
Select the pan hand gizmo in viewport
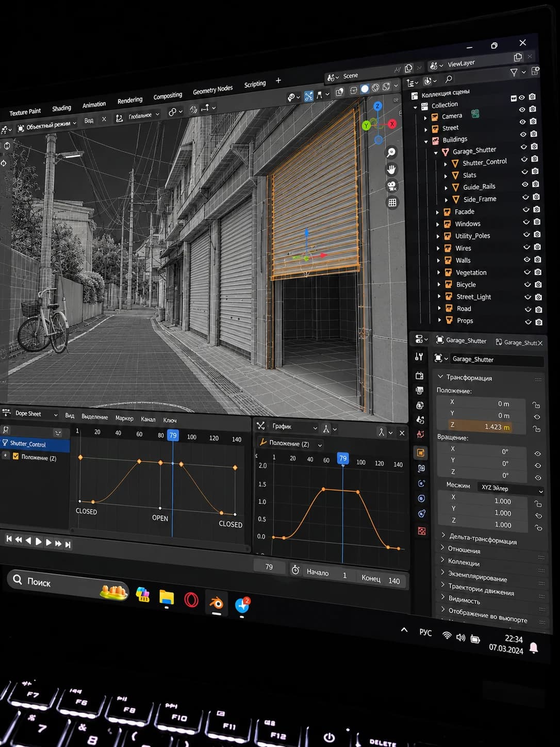(391, 169)
